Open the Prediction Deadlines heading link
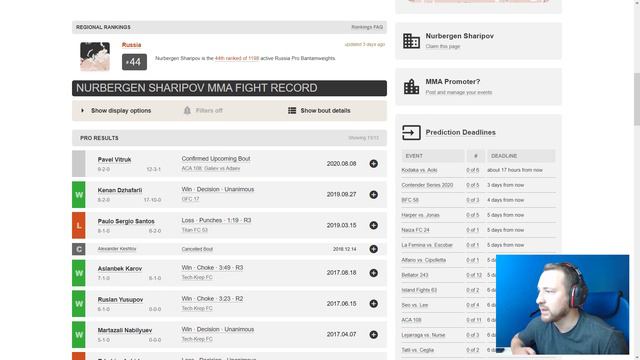Viewport: 640px width, 360px height. click(x=460, y=132)
